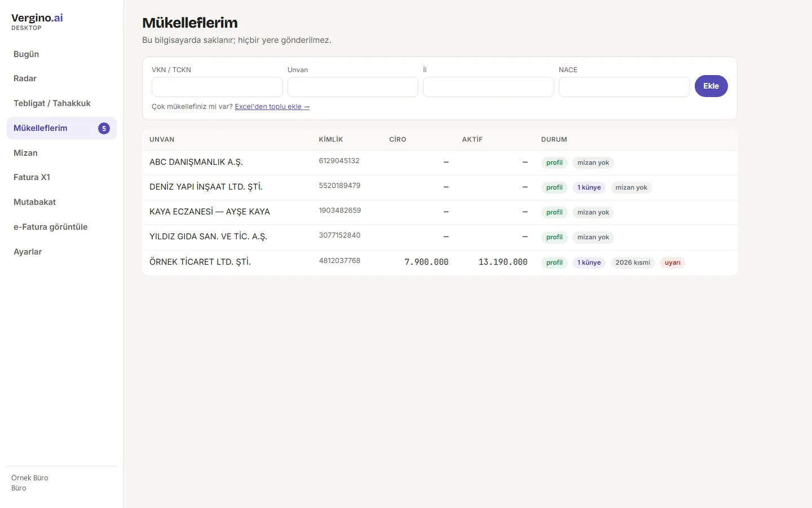Open ABC DANIŞMANLIK A.Ş. row
812x508 pixels.
pos(440,163)
